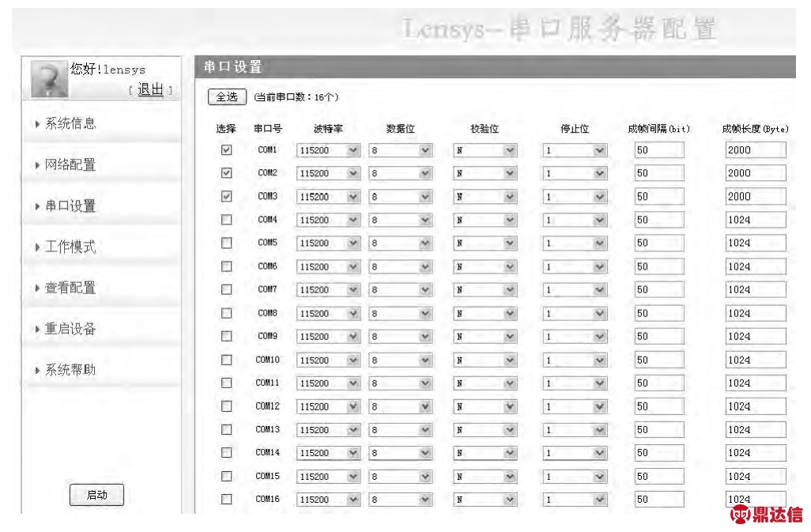The height and width of the screenshot is (532, 811).
Task: Uncheck the COM1 selection checkbox
Action: 227,149
